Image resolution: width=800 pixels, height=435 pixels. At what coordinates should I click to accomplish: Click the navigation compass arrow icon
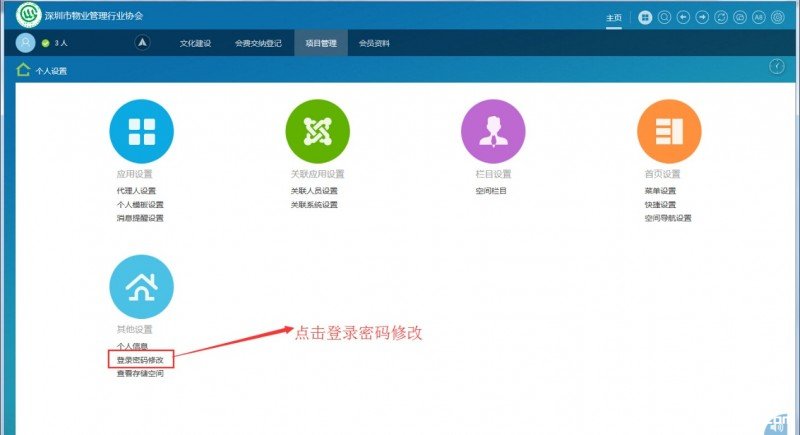click(142, 42)
